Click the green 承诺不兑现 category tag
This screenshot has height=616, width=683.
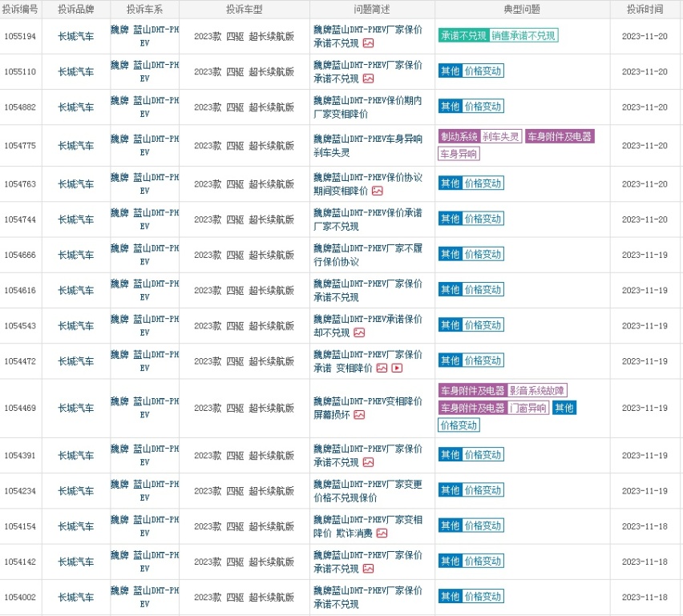[x=464, y=36]
